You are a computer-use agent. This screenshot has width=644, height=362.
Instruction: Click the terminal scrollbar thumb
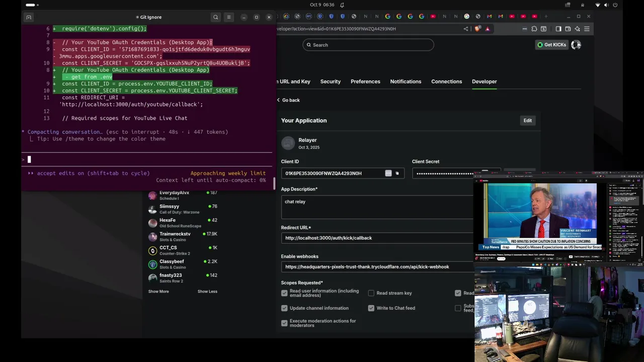click(274, 184)
